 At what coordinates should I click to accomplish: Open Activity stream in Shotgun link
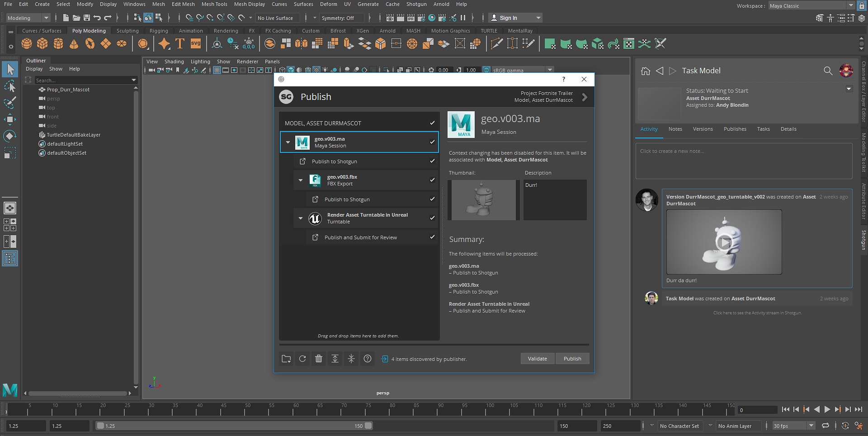click(x=758, y=313)
